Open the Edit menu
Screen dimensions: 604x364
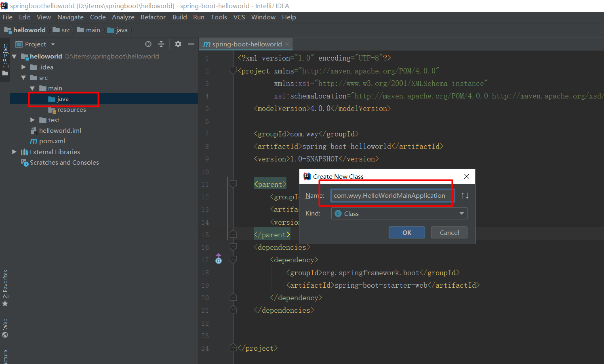coord(25,17)
